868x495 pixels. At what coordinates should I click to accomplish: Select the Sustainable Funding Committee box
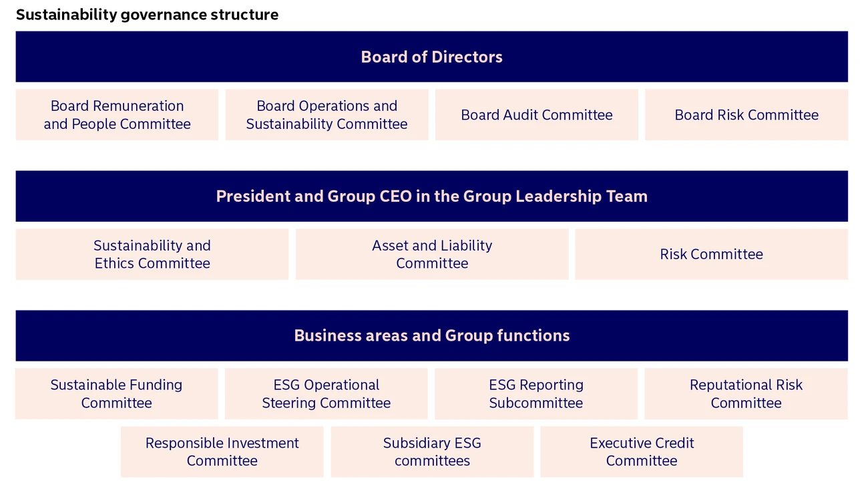[x=116, y=393]
